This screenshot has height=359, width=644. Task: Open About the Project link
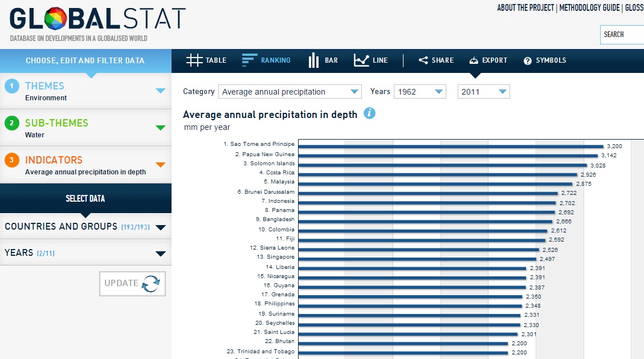(x=525, y=8)
